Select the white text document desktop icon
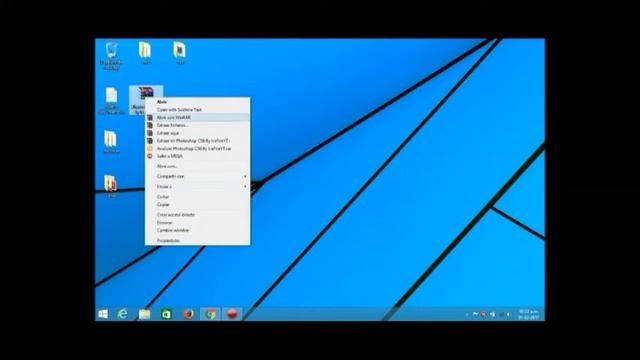 (x=111, y=100)
